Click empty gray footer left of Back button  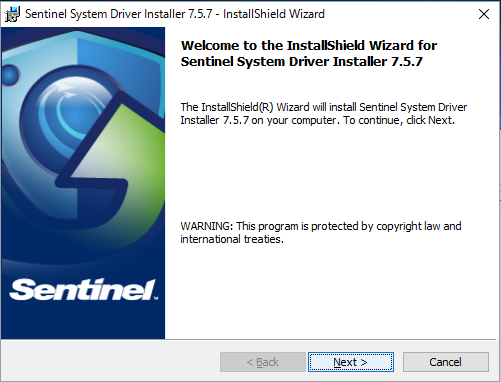[110, 362]
